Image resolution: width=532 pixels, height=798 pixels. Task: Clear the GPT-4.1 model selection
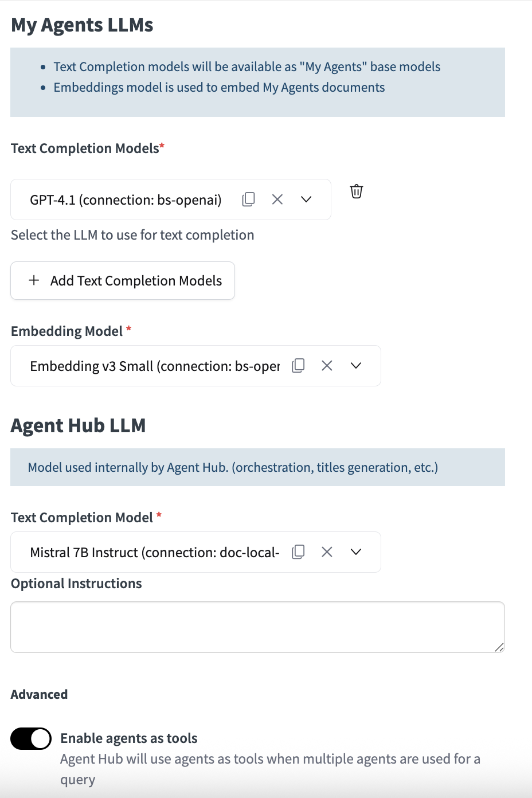[277, 199]
